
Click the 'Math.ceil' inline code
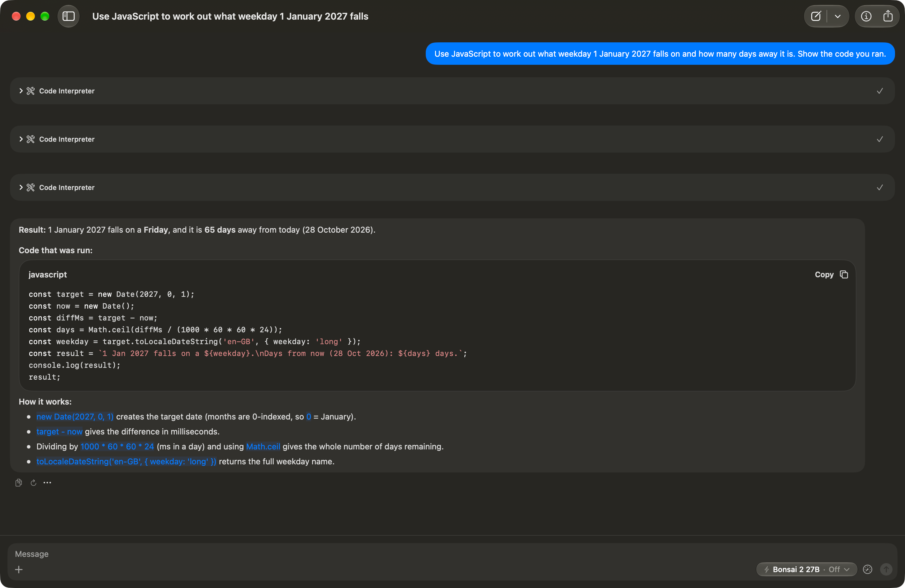point(263,447)
